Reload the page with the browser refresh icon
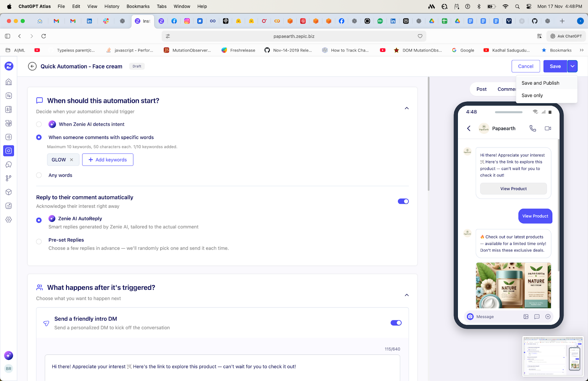Screen dimensions: 588x381 [x=44, y=36]
